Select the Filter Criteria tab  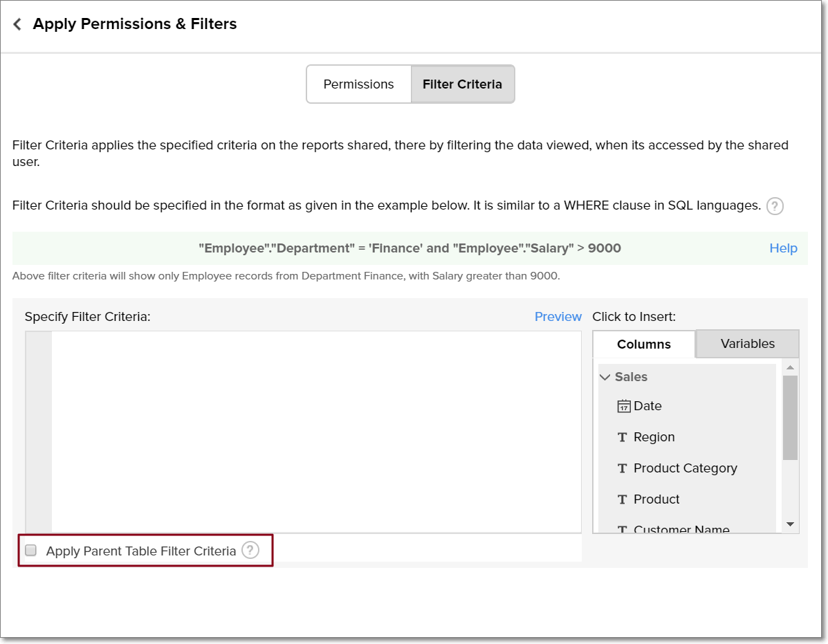point(462,84)
